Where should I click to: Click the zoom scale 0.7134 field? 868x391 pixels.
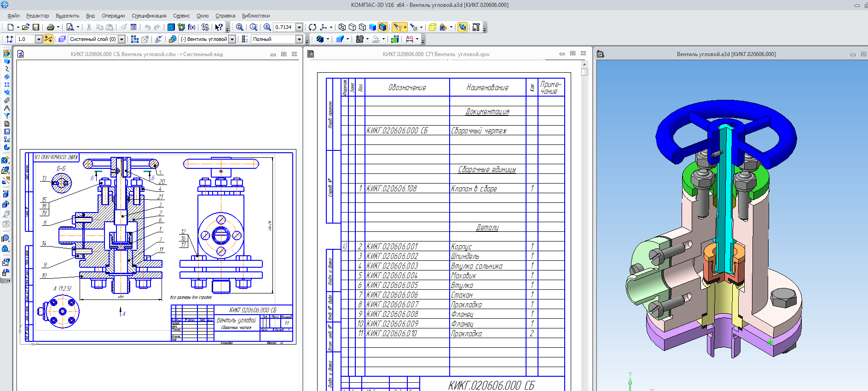tap(284, 27)
